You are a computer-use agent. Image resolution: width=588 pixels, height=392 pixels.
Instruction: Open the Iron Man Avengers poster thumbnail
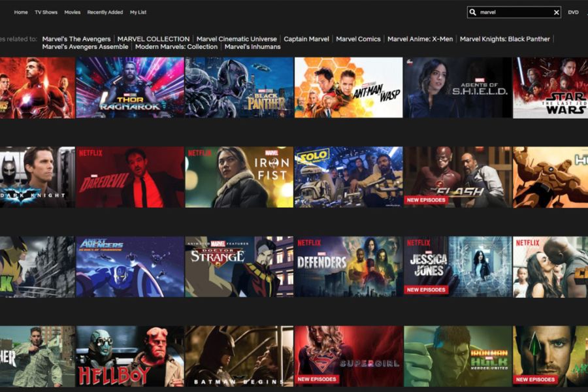pos(37,88)
